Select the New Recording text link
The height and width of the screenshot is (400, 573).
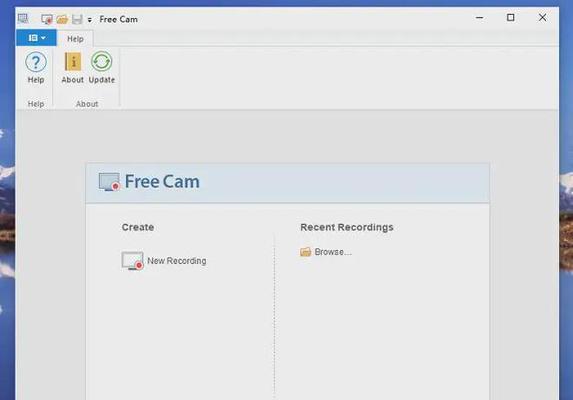pyautogui.click(x=177, y=261)
